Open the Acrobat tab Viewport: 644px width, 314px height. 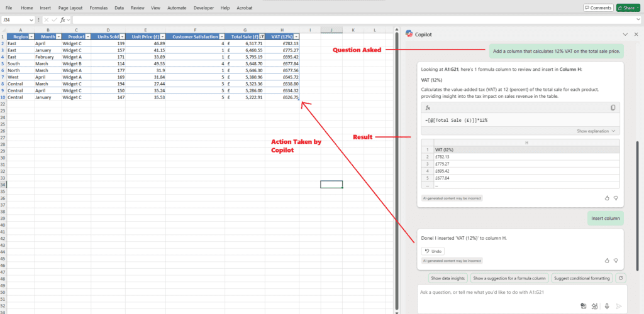(x=245, y=8)
